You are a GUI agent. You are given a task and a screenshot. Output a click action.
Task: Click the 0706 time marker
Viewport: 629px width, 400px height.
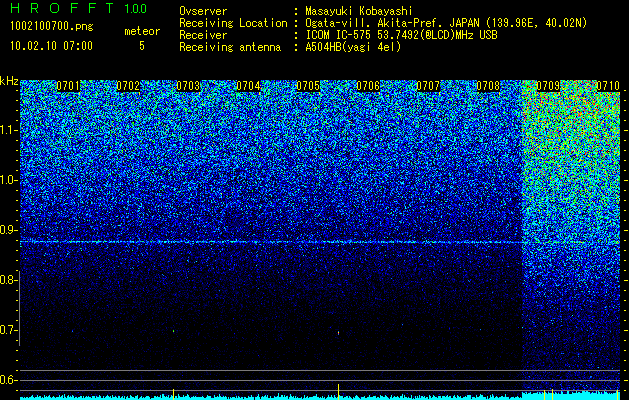(368, 86)
